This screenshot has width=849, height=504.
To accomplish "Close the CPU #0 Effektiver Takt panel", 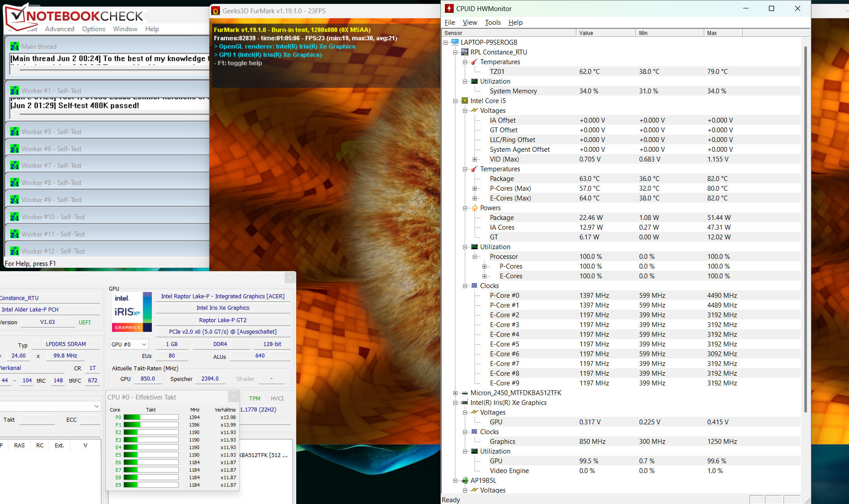I will pyautogui.click(x=233, y=396).
